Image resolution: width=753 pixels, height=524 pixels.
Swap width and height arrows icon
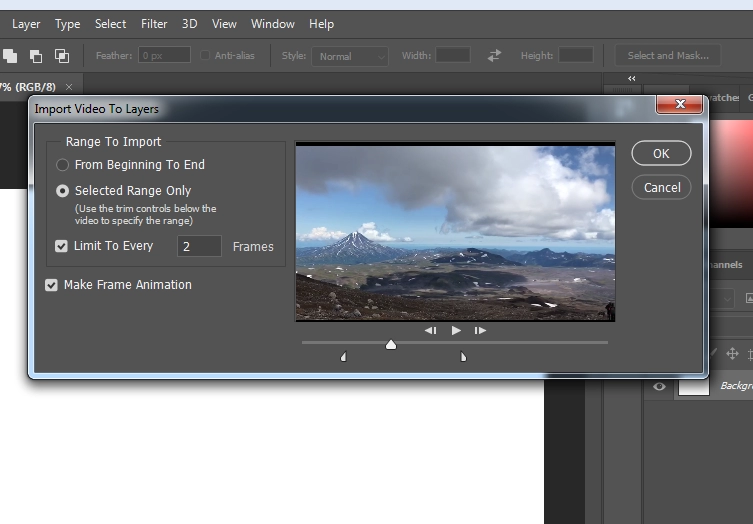pos(494,56)
